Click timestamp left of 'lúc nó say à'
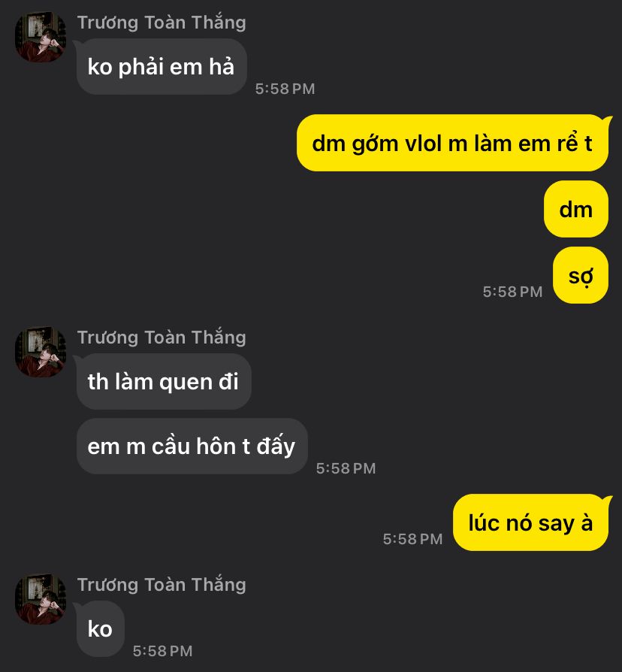This screenshot has width=622, height=672. tap(412, 539)
